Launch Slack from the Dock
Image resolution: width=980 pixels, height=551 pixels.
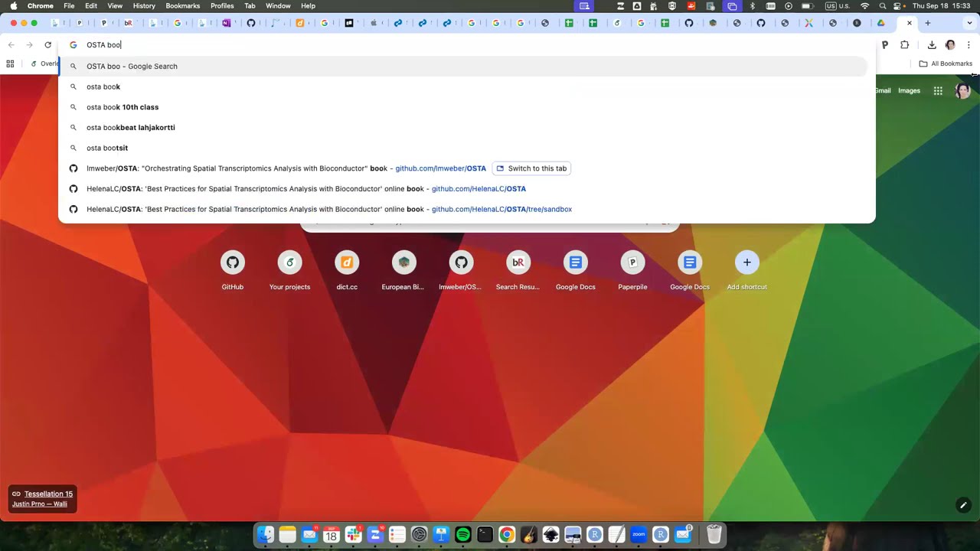click(x=353, y=535)
